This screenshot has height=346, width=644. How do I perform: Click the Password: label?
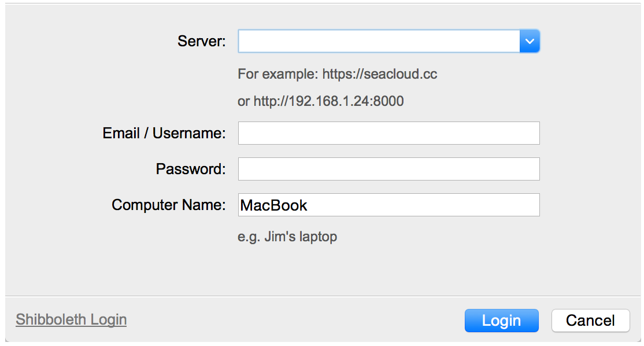[x=190, y=169]
